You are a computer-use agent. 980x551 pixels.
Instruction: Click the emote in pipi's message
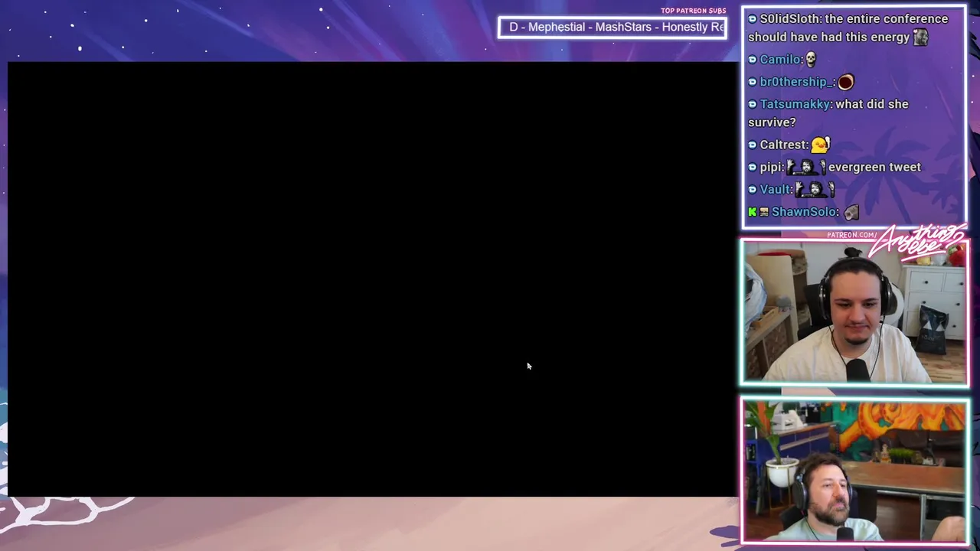tap(806, 167)
